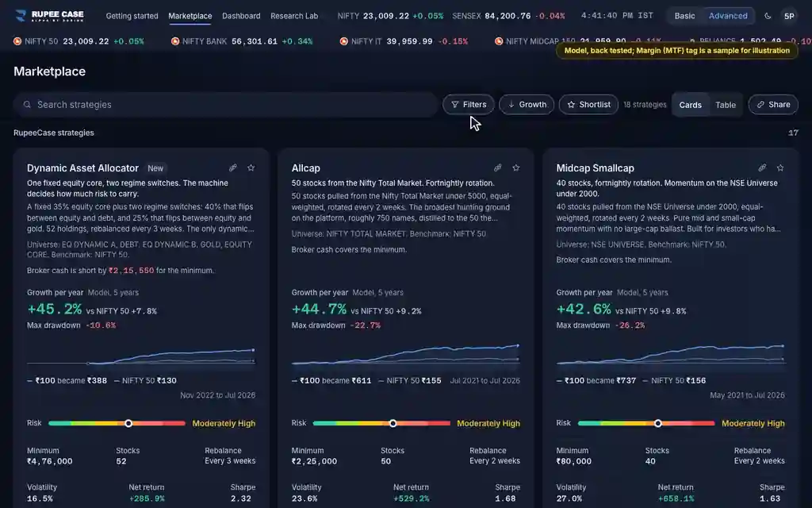Click Minimum ₹4,76,000 value

50,461
